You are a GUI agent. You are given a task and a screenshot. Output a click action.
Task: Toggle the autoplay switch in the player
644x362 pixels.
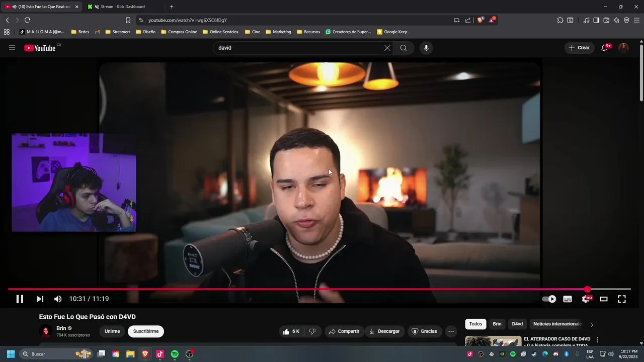pyautogui.click(x=549, y=299)
